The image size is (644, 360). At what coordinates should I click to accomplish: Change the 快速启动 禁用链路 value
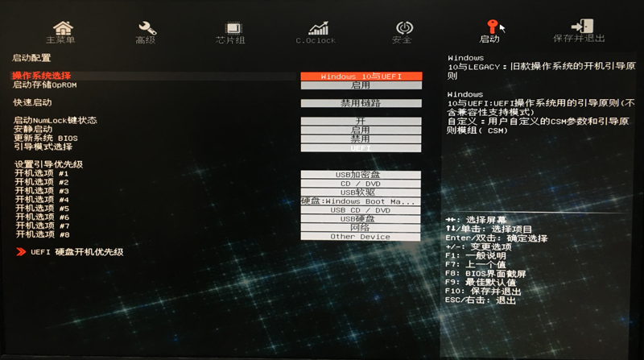pos(361,103)
